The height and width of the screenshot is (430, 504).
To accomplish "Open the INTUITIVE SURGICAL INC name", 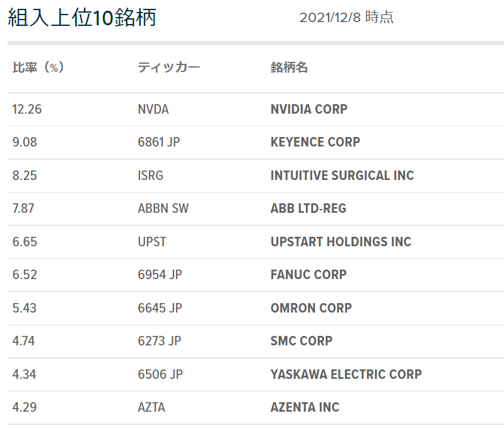I will (x=343, y=176).
